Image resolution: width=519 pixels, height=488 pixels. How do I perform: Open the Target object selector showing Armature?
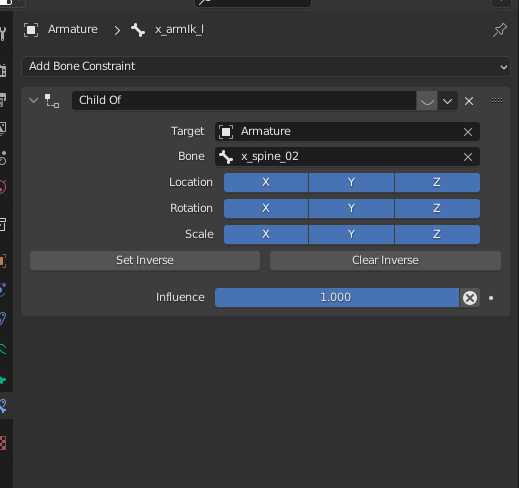pyautogui.click(x=347, y=132)
